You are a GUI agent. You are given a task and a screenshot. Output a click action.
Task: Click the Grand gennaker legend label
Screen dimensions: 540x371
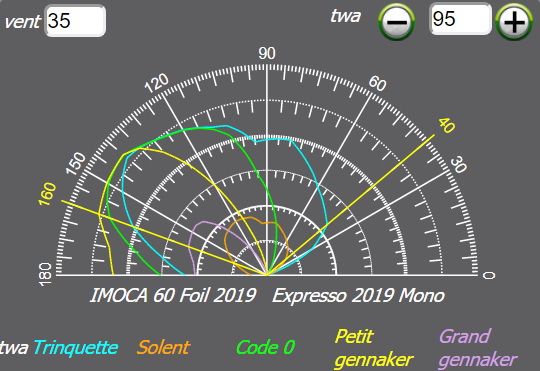(478, 348)
